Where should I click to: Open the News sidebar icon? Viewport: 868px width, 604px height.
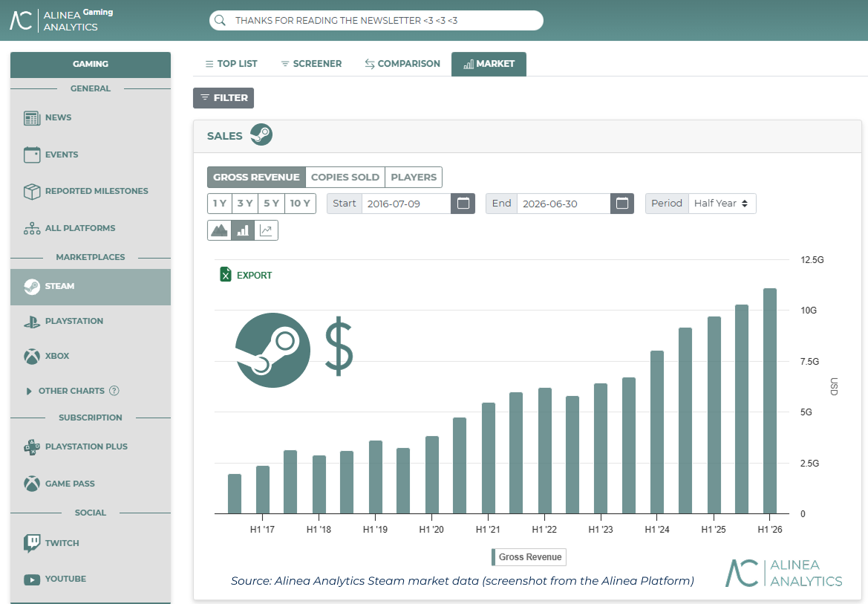tap(32, 118)
